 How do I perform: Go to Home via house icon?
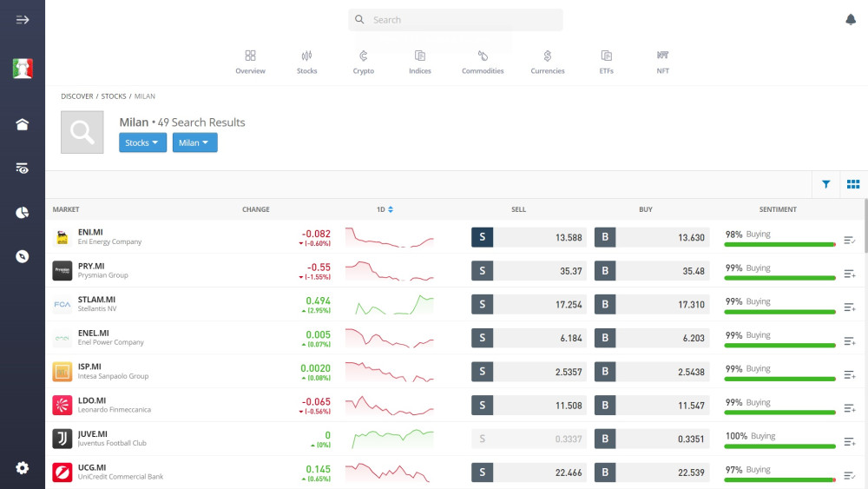23,124
